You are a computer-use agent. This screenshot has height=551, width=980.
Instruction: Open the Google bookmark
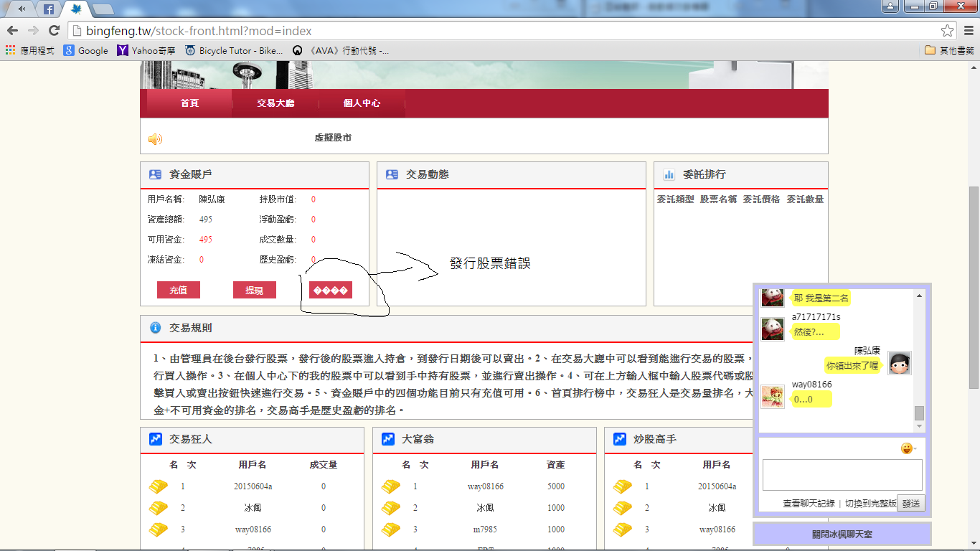(x=85, y=50)
